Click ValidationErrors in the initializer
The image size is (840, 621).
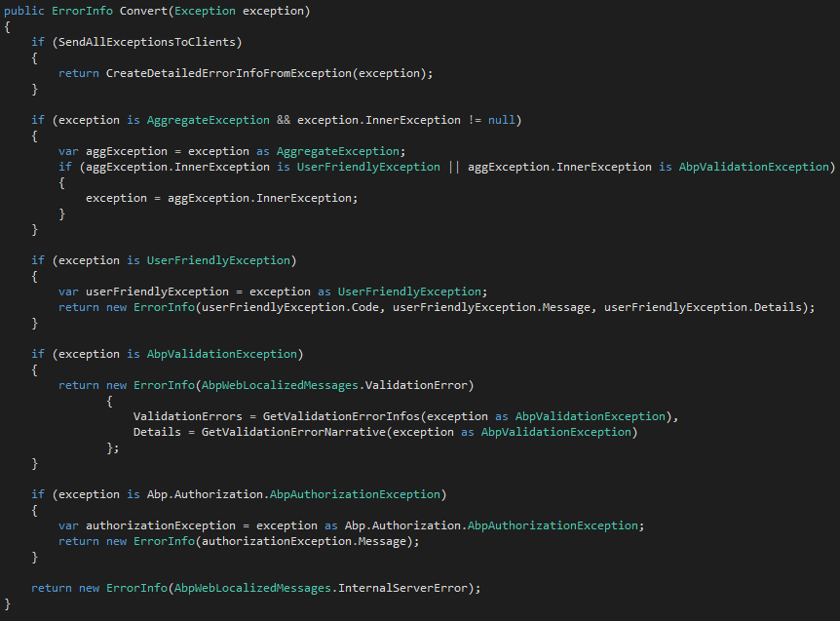click(x=187, y=416)
